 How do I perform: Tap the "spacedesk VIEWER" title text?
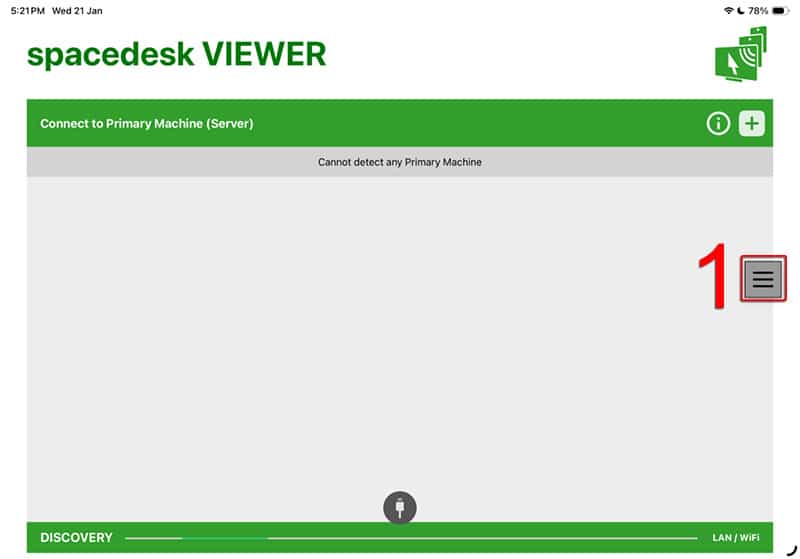click(x=177, y=54)
